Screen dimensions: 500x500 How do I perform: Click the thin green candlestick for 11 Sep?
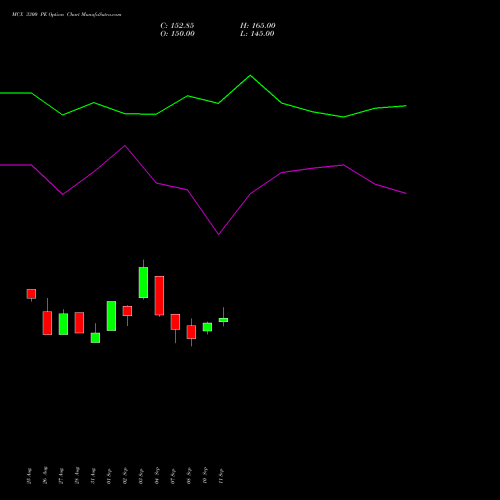pyautogui.click(x=223, y=320)
